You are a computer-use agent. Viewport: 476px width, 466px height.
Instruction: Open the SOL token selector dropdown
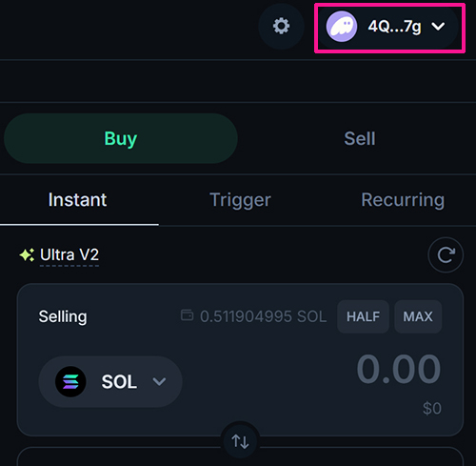[x=110, y=381]
